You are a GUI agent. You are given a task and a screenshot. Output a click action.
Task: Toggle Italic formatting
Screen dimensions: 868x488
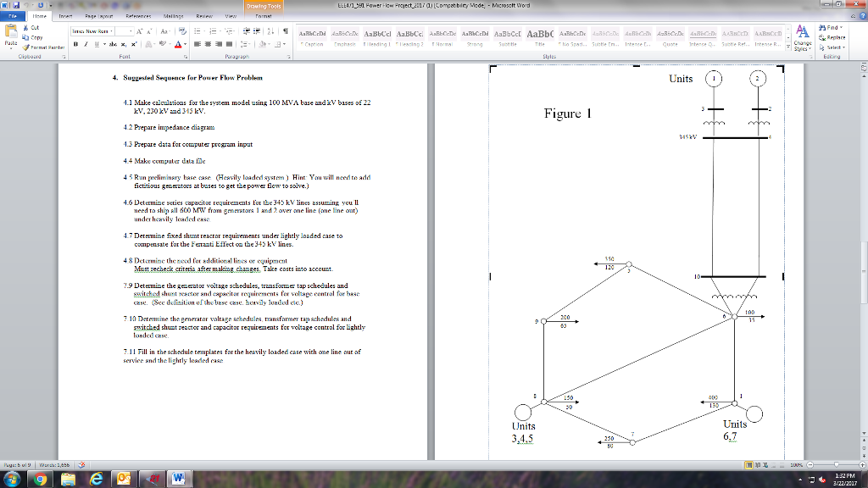tap(86, 44)
